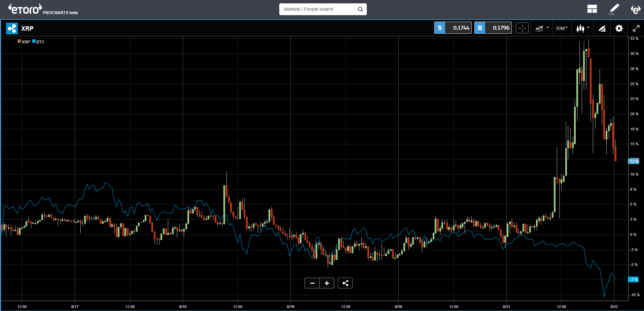Click the XRP ripple asset icon
Screen dimensions: 644x311
pos(12,28)
